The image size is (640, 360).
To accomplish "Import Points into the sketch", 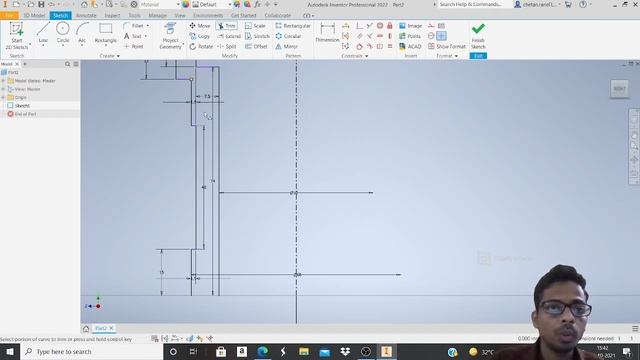I will (x=410, y=36).
